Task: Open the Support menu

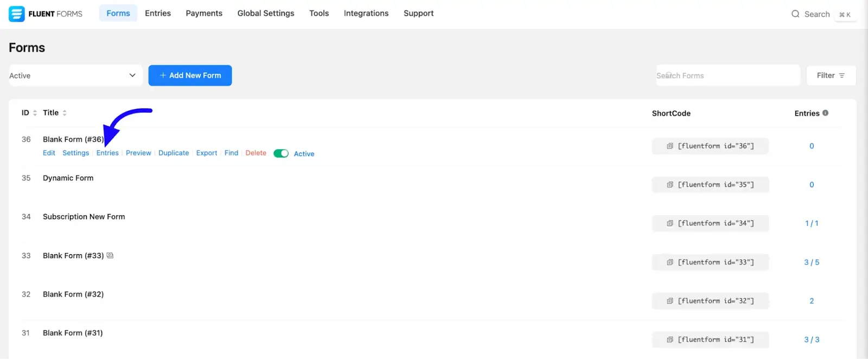Action: tap(419, 13)
